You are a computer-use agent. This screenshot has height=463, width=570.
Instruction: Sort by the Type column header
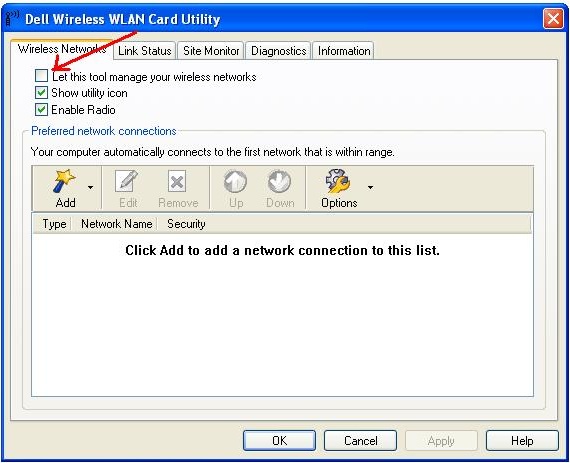[52, 224]
